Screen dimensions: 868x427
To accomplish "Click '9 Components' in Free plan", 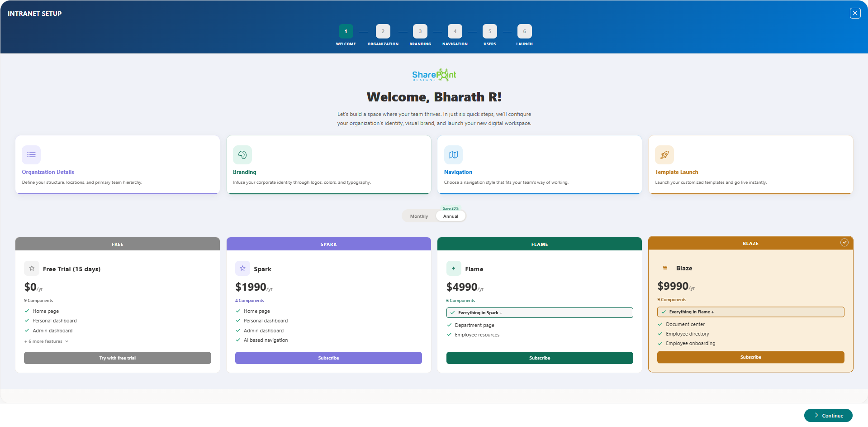I will (38, 301).
